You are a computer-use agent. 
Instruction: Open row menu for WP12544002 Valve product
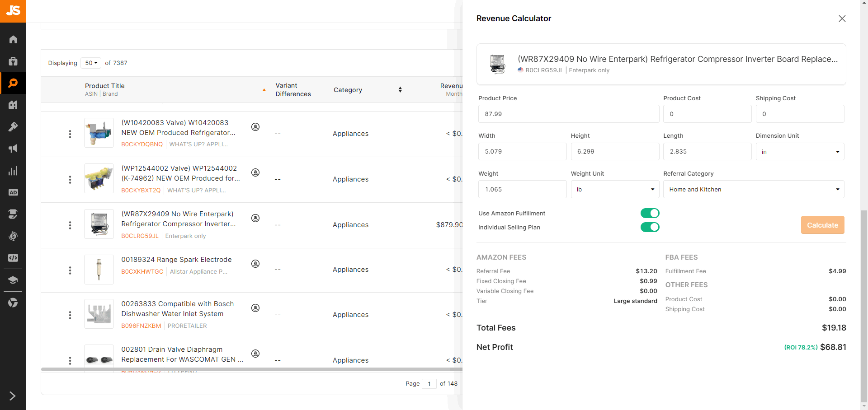click(70, 180)
